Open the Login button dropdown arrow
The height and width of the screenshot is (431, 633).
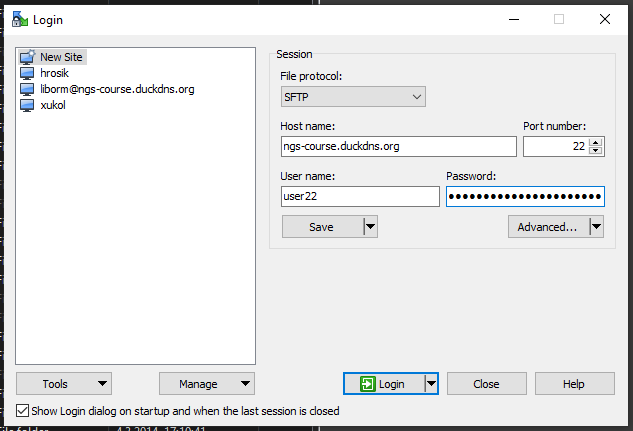pos(432,384)
